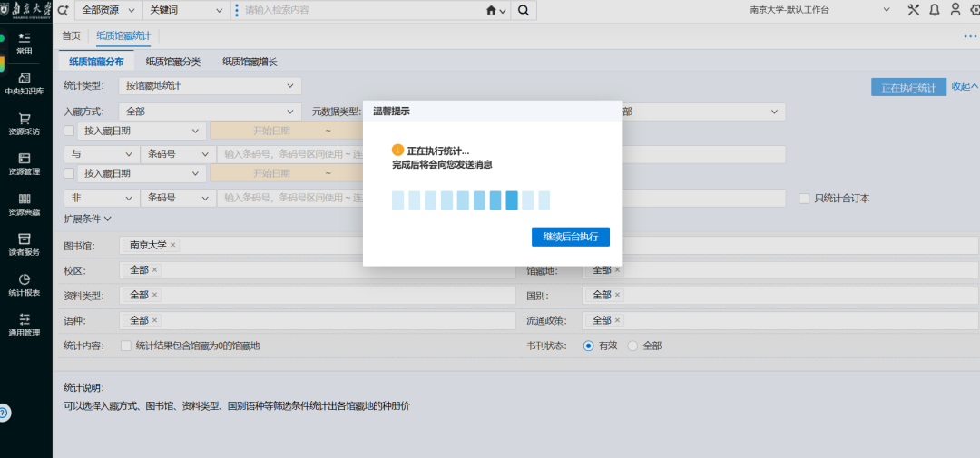Remove the 全部 tag in 馆藏地 field
Viewport: 980px width, 458px height.
pos(617,270)
